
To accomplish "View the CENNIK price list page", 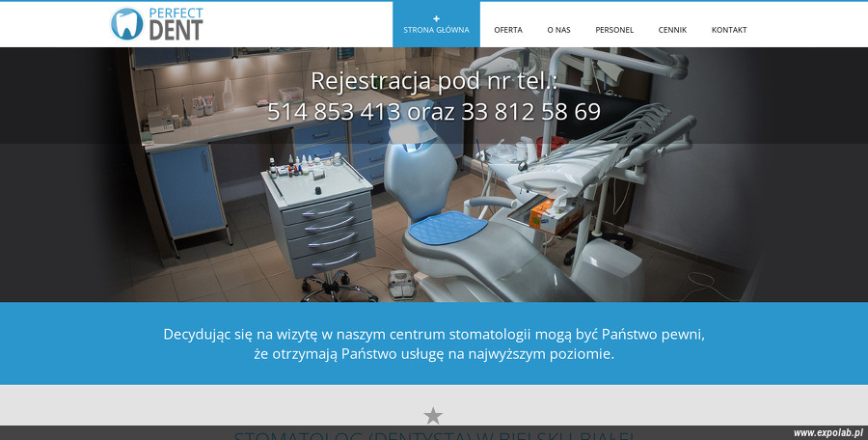I will [672, 30].
